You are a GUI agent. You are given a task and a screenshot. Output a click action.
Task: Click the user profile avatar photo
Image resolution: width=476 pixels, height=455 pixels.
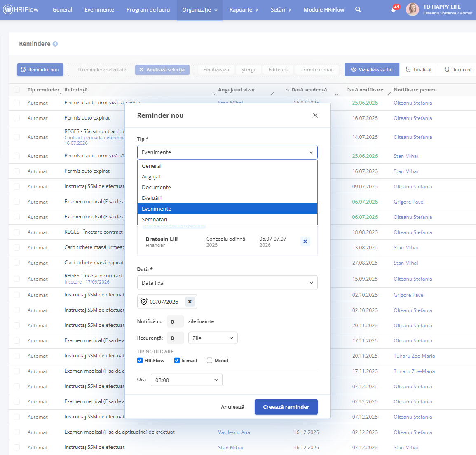pos(412,10)
